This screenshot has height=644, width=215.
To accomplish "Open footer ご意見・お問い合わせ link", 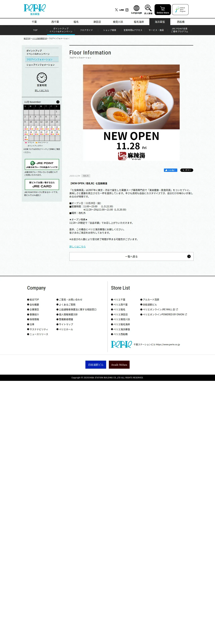I will pyautogui.click(x=69, y=299).
